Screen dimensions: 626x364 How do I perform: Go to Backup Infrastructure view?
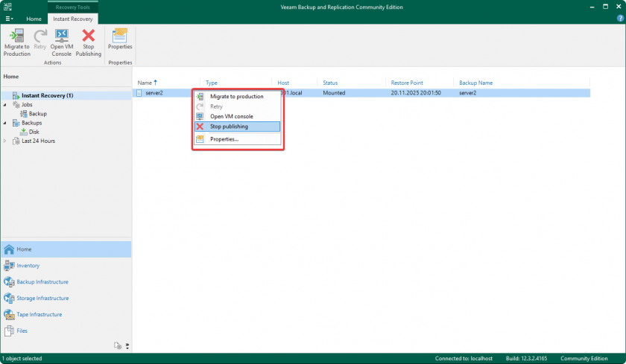(42, 282)
